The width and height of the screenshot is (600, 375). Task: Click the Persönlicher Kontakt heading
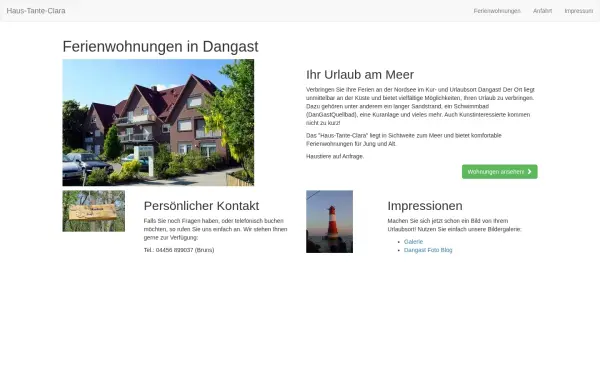(x=201, y=206)
